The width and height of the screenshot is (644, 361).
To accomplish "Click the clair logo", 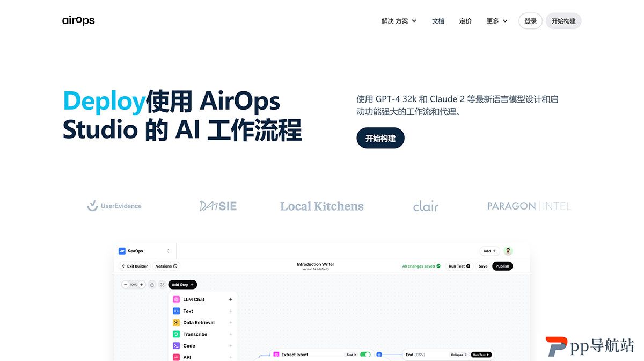I will click(426, 206).
